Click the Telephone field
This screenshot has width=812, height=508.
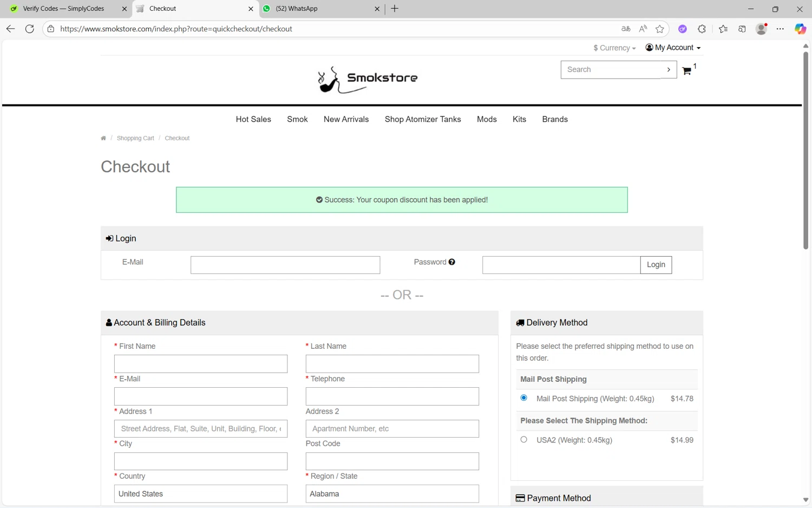coord(392,396)
